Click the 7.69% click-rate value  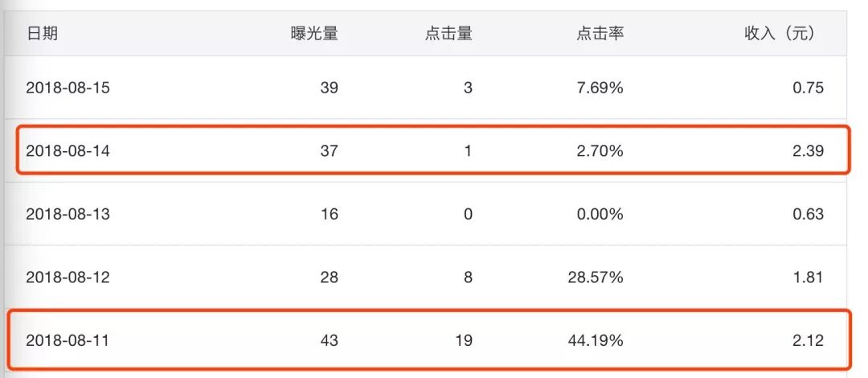(x=600, y=88)
